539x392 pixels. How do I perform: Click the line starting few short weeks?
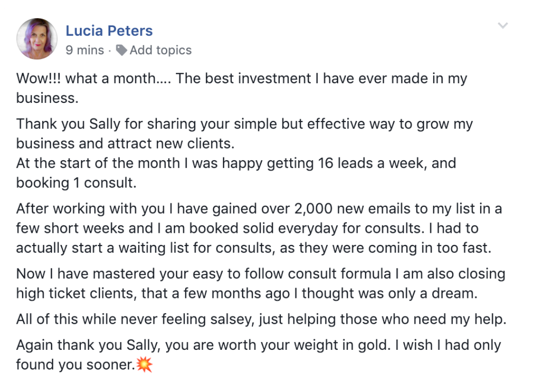pos(247,228)
